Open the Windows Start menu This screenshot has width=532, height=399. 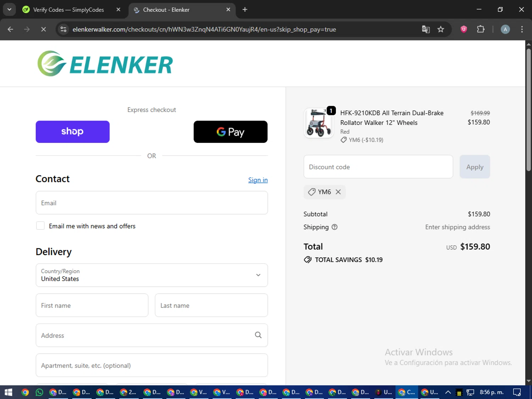tap(9, 392)
